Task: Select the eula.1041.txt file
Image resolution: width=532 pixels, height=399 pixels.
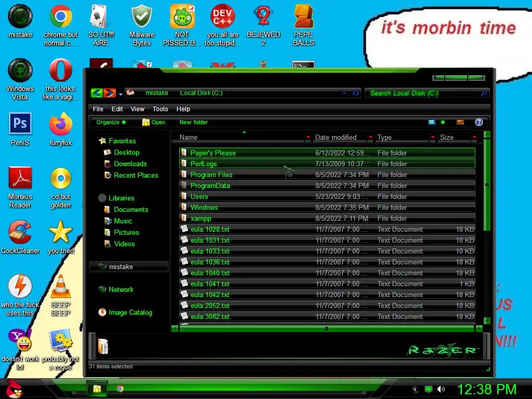Action: click(x=327, y=284)
